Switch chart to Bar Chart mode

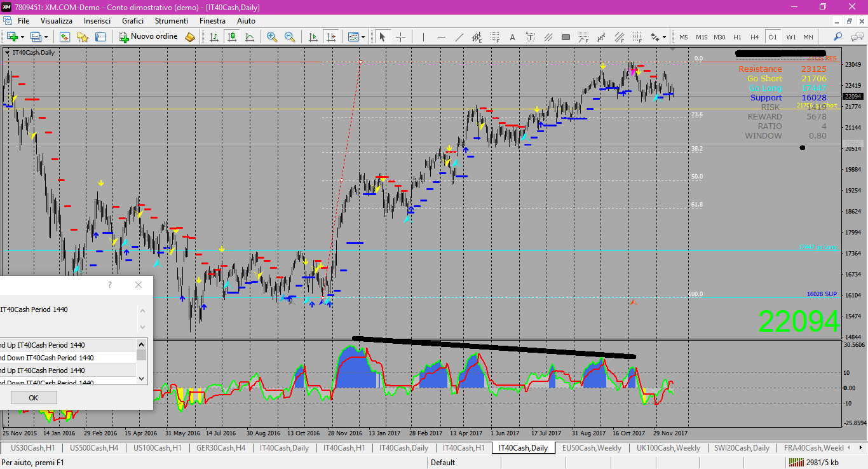(x=214, y=37)
